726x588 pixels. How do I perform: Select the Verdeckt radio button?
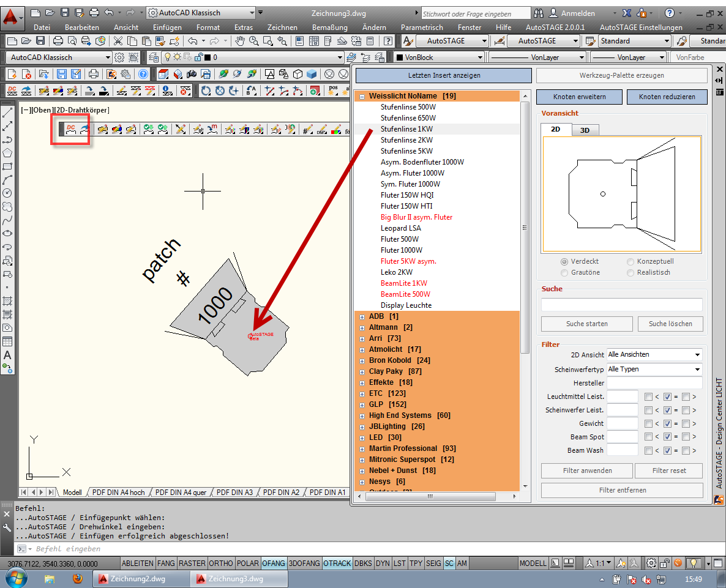click(x=564, y=261)
